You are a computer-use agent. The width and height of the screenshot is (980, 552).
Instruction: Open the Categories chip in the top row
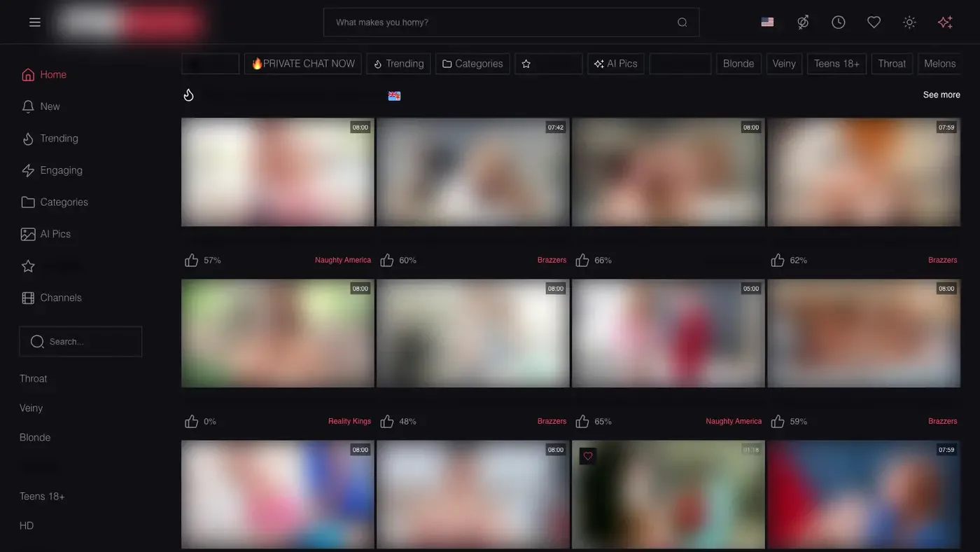tap(473, 64)
